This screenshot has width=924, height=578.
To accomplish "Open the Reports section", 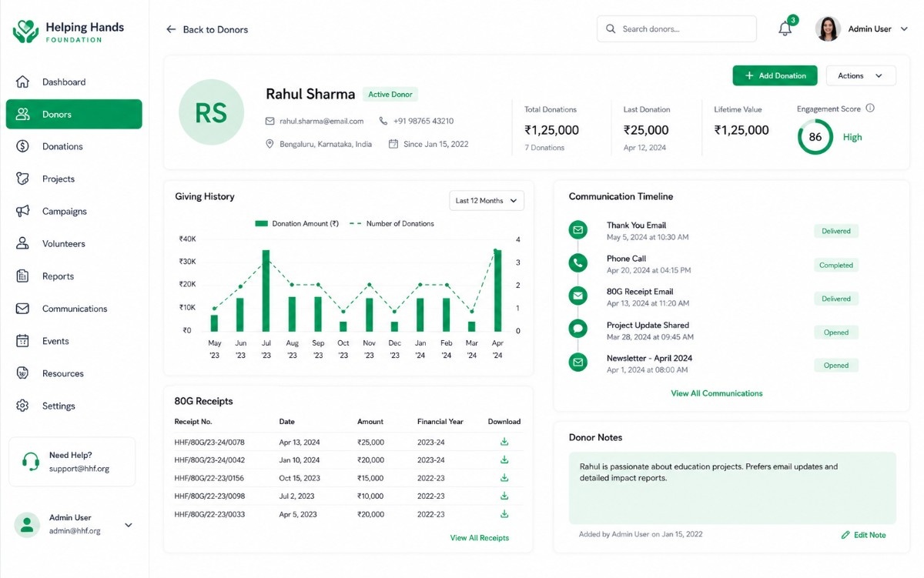I will 74,276.
